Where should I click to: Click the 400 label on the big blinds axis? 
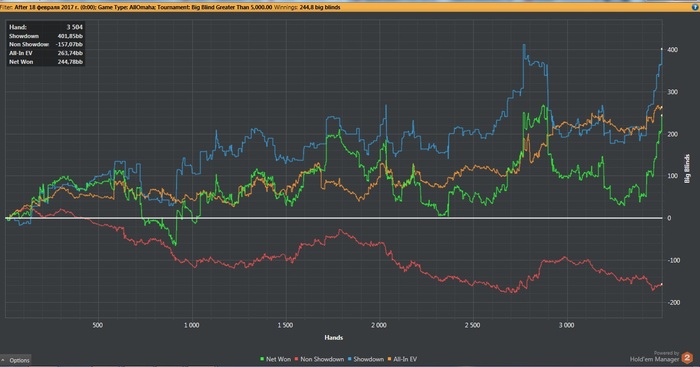(x=673, y=50)
